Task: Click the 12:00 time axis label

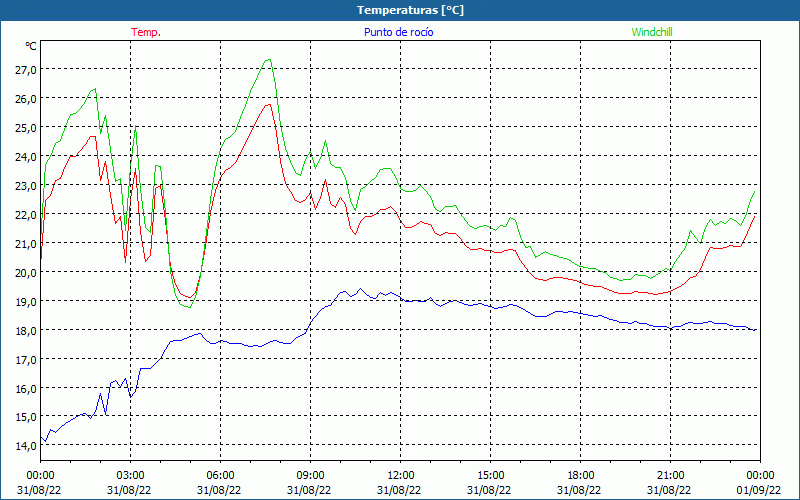Action: point(401,476)
